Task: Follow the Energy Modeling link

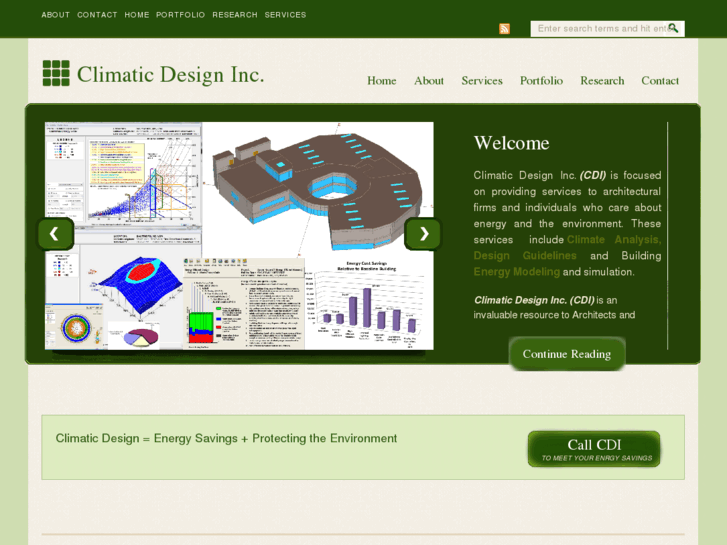Action: click(517, 272)
